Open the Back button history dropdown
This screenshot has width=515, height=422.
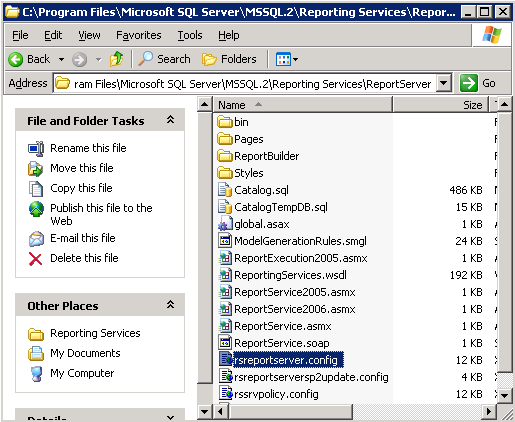[61, 60]
